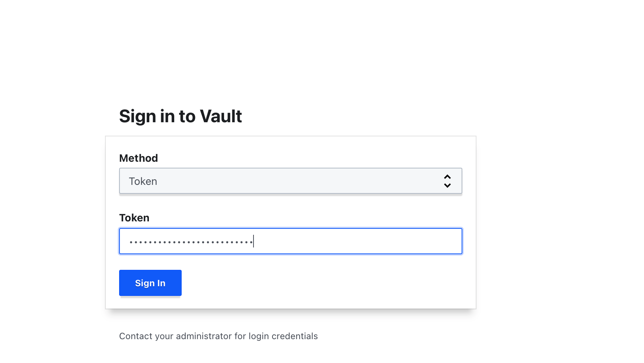The width and height of the screenshot is (644, 363).
Task: Click the Method field label
Action: (138, 158)
